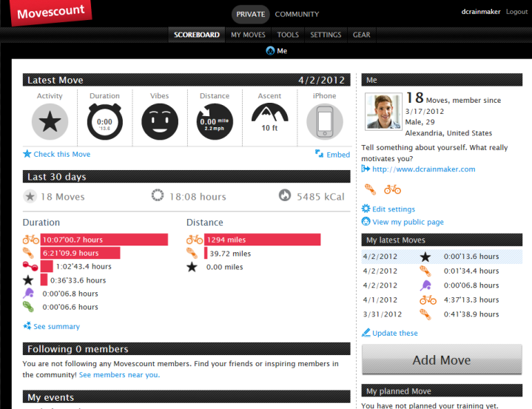The height and width of the screenshot is (409, 532).
Task: Click See members near you link
Action: 119,375
